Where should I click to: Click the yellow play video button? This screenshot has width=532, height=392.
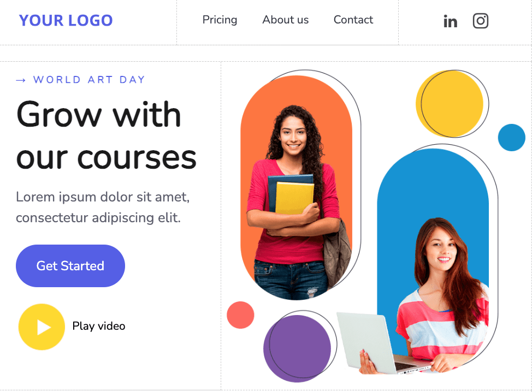click(42, 327)
